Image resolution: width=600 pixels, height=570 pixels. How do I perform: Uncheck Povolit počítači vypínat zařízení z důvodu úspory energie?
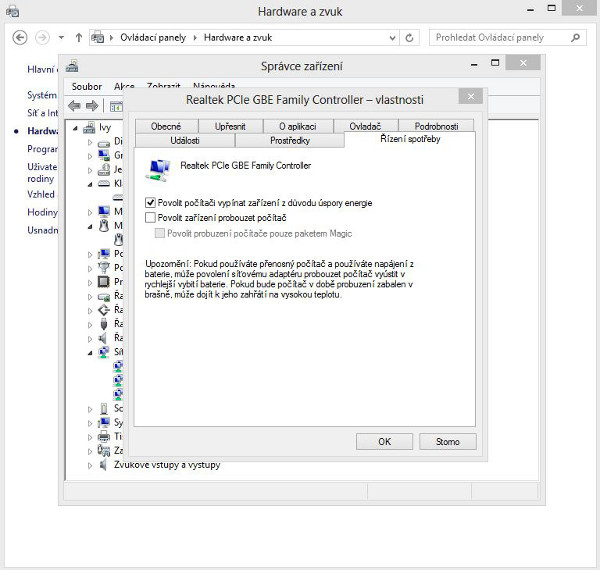click(150, 202)
